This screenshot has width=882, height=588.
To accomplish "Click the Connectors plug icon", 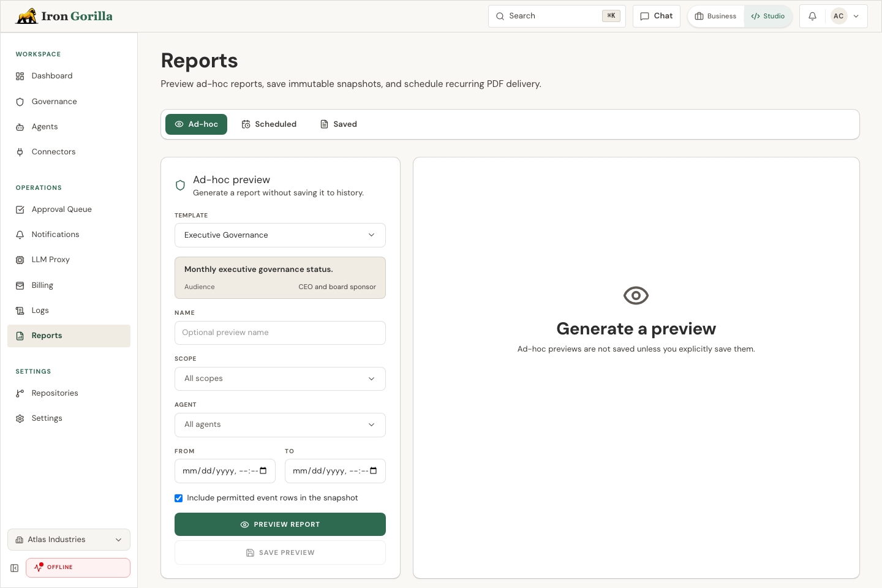I will 20,152.
